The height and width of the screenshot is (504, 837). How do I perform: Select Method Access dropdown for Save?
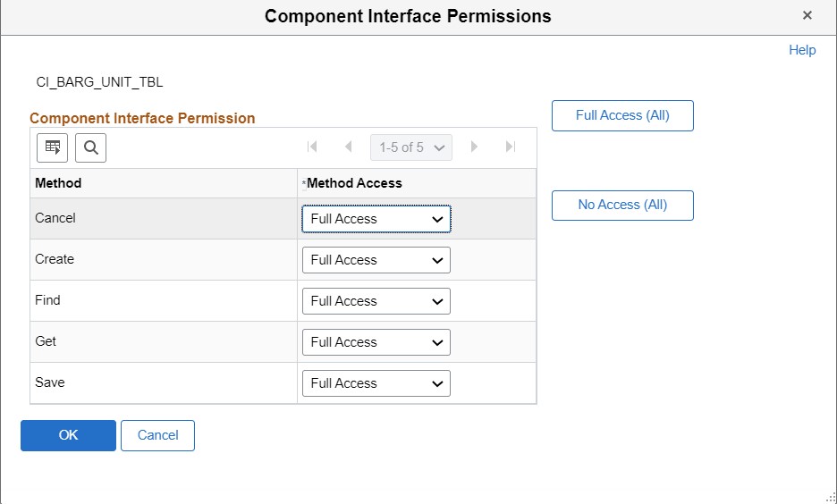[376, 383]
